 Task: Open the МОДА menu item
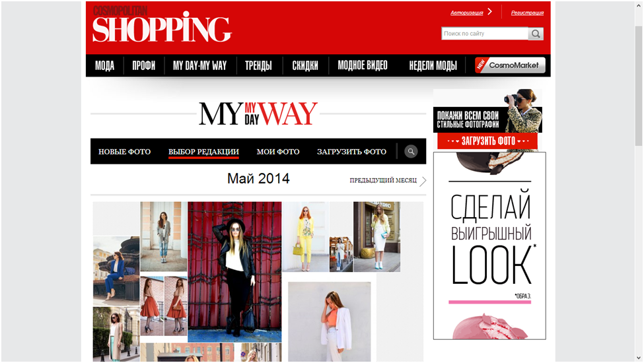tap(104, 65)
